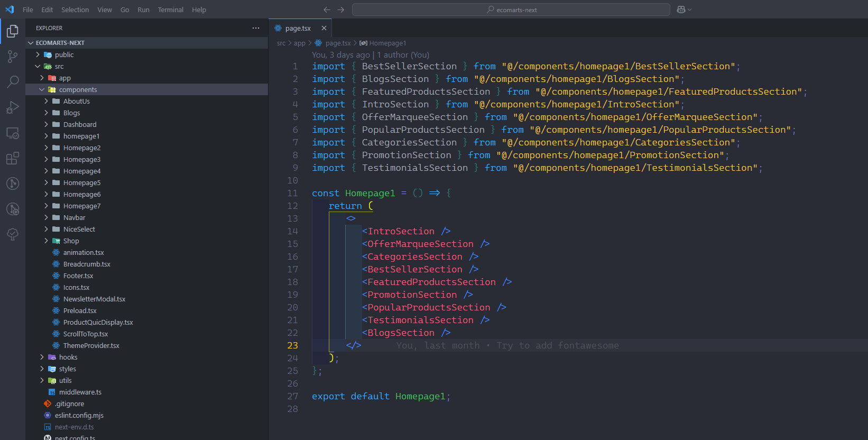Click the Copilot icon in title bar
This screenshot has height=440, width=868.
coord(681,10)
